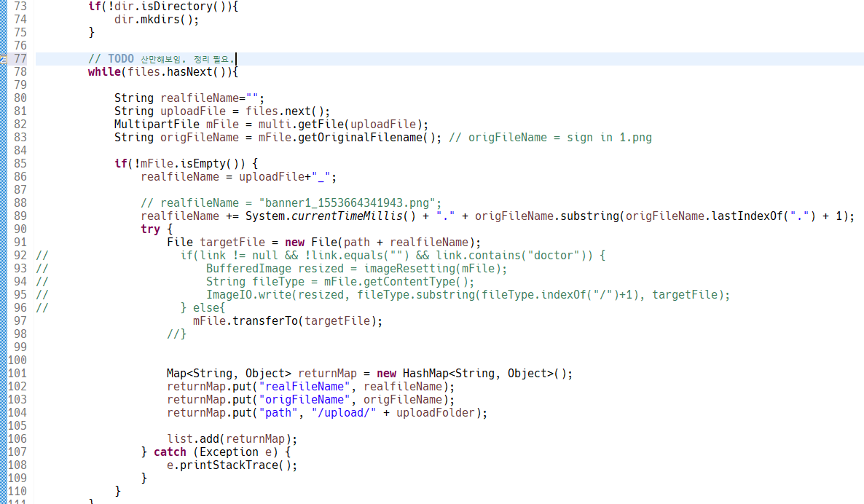Click the try keyword on line 90
864x504 pixels.
click(x=150, y=229)
